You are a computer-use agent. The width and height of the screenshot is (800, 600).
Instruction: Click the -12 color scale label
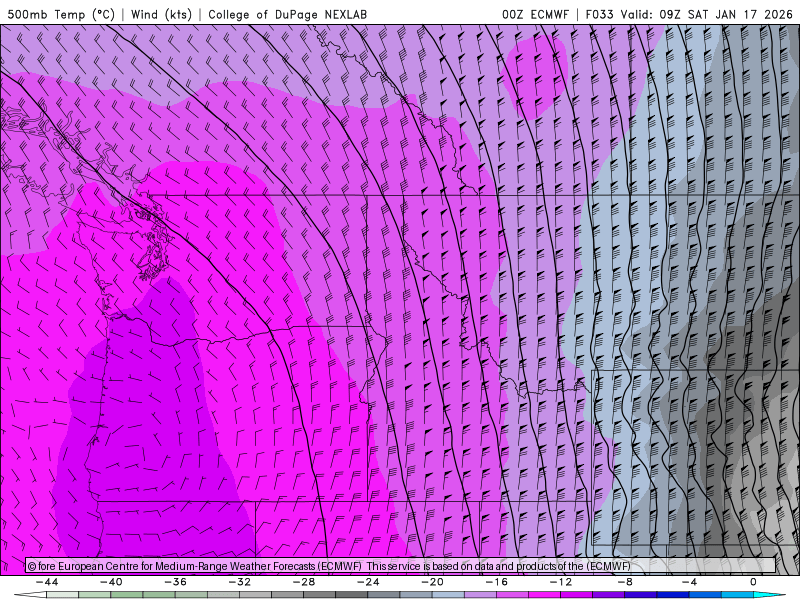click(x=561, y=582)
